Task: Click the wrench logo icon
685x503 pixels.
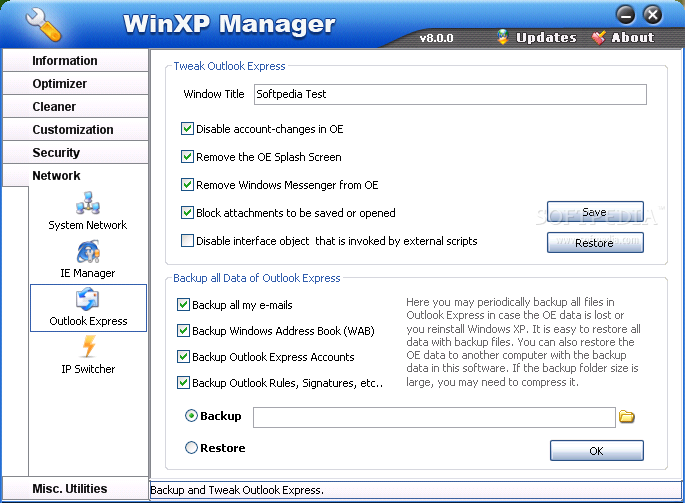Action: (x=43, y=25)
